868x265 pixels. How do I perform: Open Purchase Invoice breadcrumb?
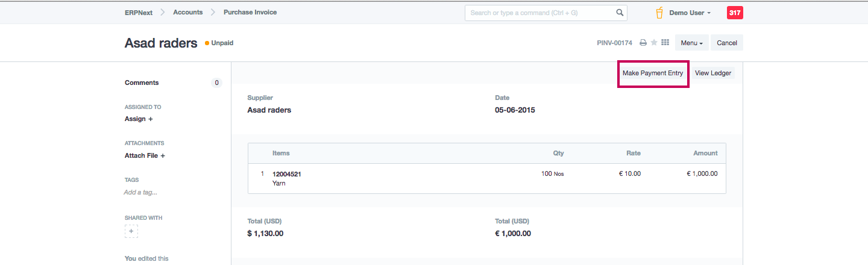[250, 12]
